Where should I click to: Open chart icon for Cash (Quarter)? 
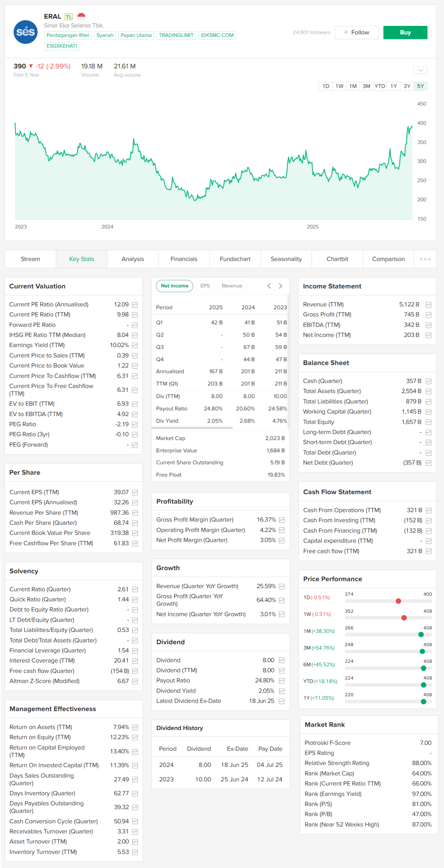(x=429, y=381)
